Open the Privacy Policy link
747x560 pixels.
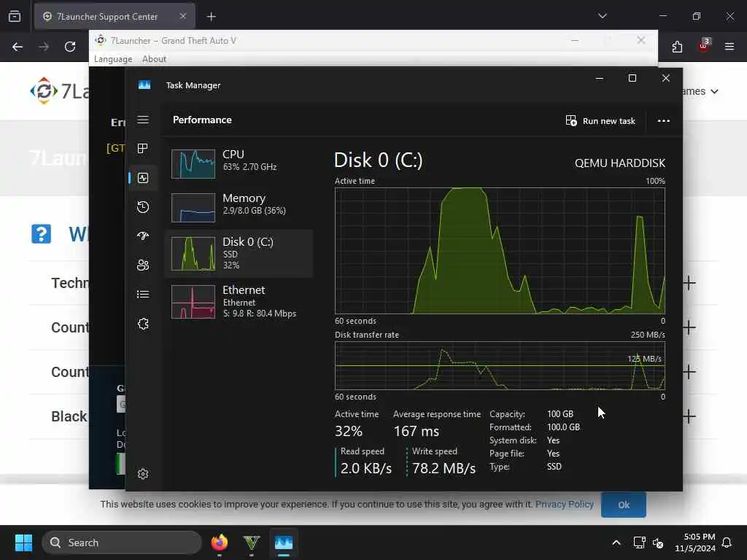pos(565,505)
